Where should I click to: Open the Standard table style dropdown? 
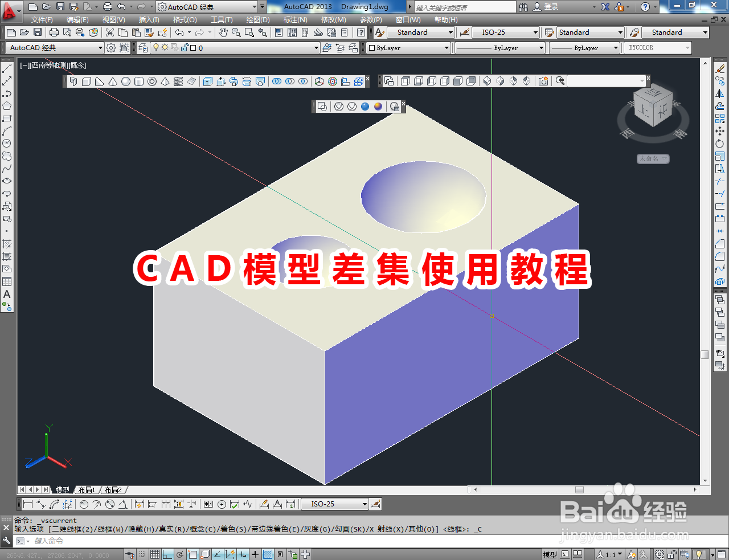pos(591,32)
